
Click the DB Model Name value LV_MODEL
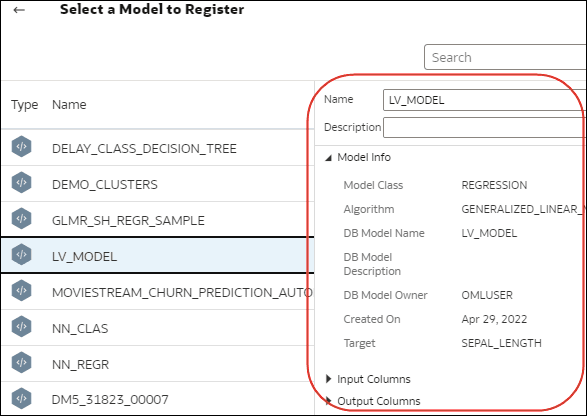pos(489,233)
